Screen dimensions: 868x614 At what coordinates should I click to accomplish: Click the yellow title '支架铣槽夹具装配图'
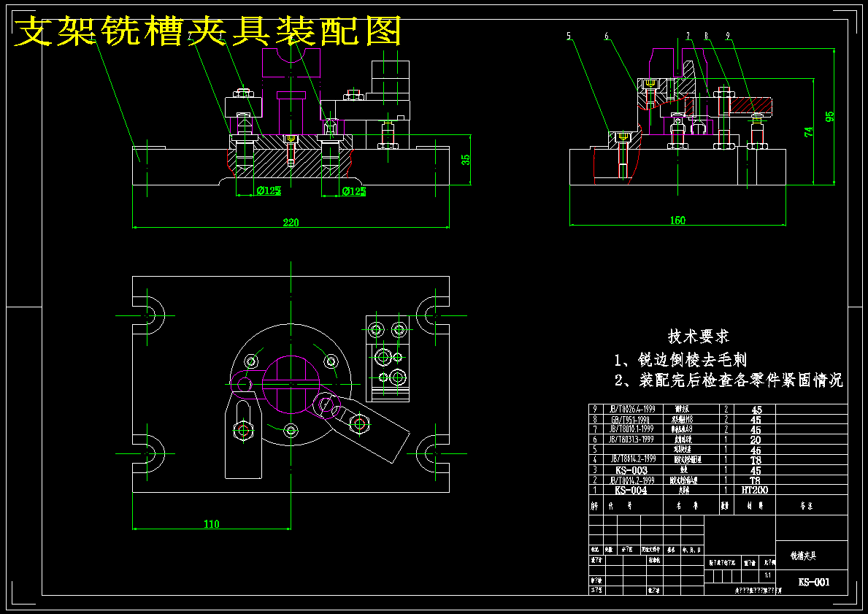point(207,31)
